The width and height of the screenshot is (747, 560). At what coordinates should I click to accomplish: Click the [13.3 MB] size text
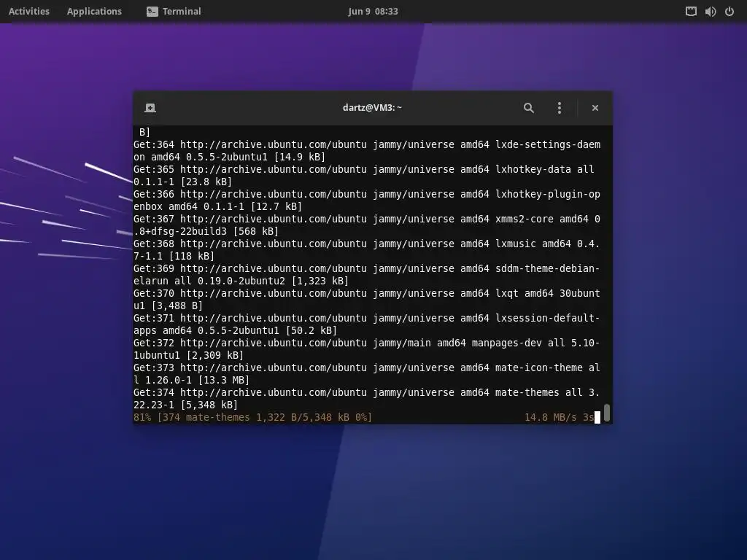(224, 380)
